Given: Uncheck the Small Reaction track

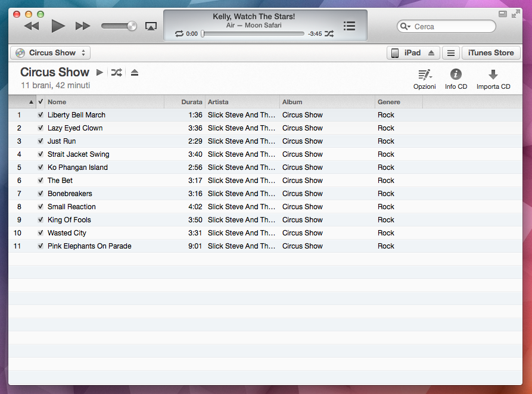Looking at the screenshot, I should click(41, 207).
